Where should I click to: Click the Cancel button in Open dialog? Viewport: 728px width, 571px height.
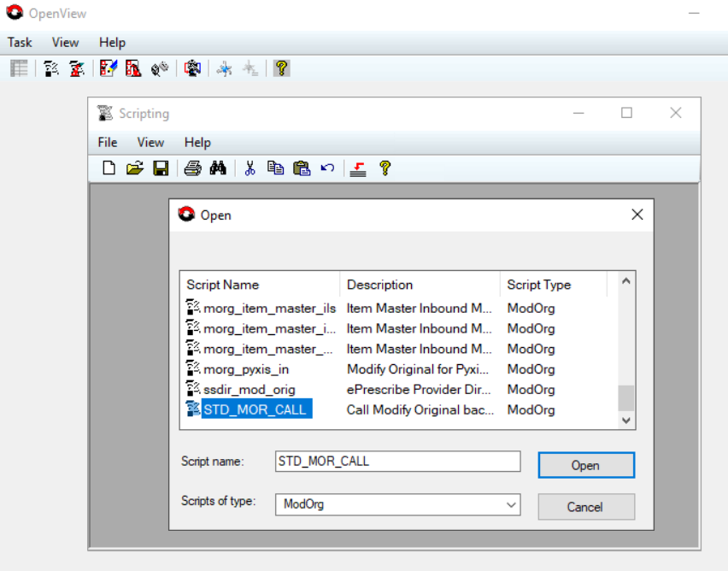pyautogui.click(x=586, y=507)
